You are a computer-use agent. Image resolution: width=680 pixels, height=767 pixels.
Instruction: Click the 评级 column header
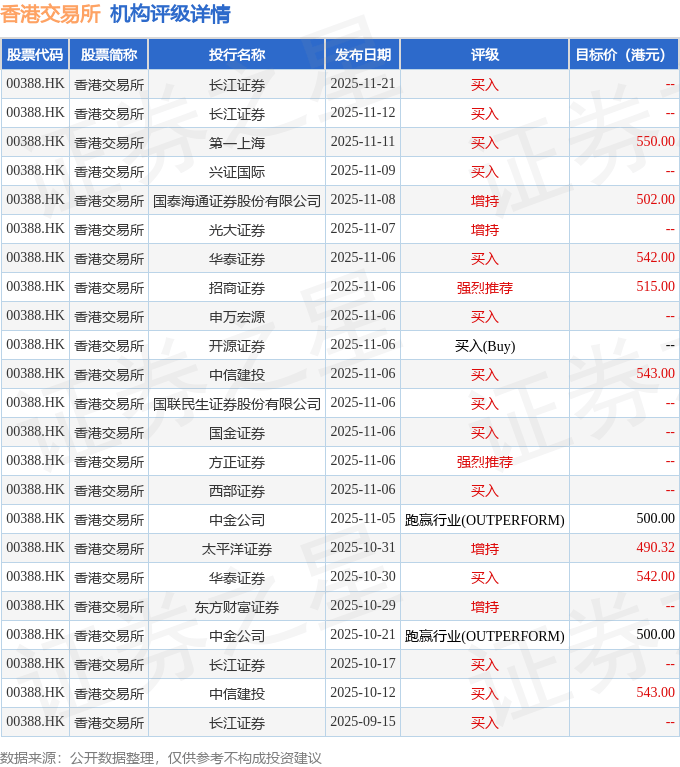pyautogui.click(x=484, y=55)
